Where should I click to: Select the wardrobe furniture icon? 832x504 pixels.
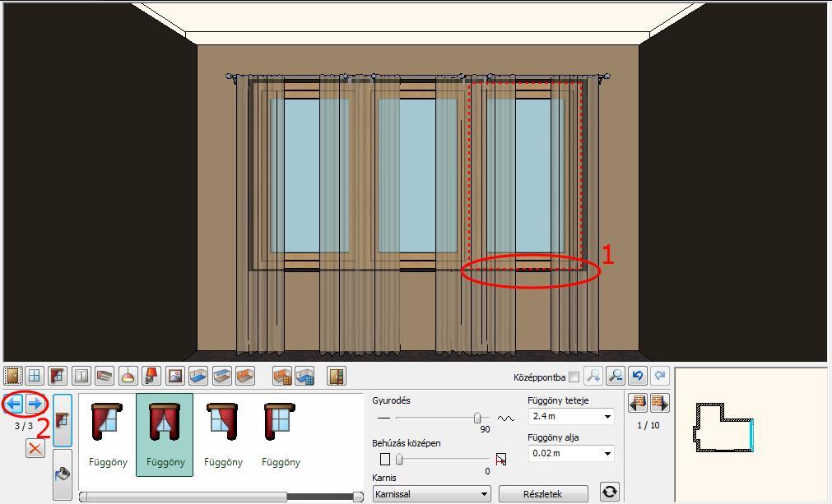[337, 377]
